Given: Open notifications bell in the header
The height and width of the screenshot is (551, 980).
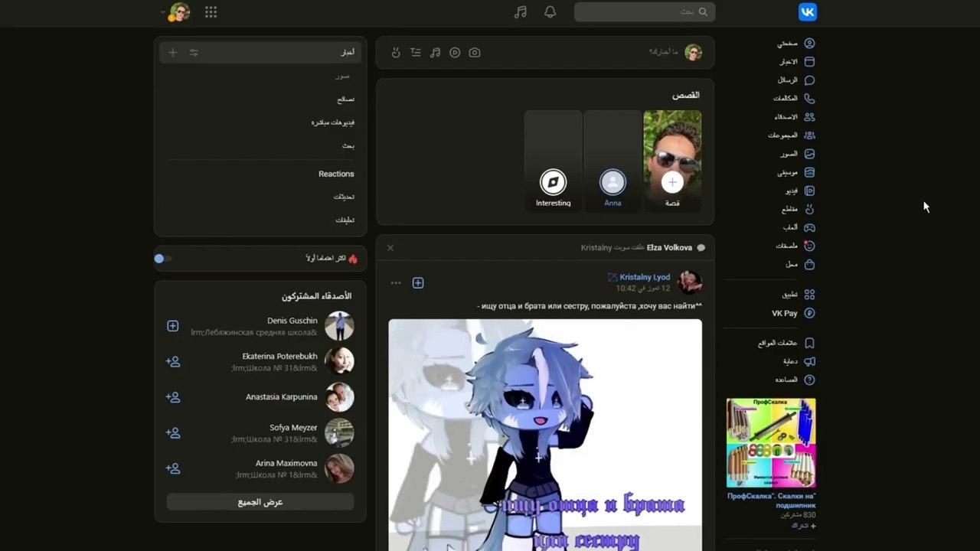Looking at the screenshot, I should [x=550, y=11].
